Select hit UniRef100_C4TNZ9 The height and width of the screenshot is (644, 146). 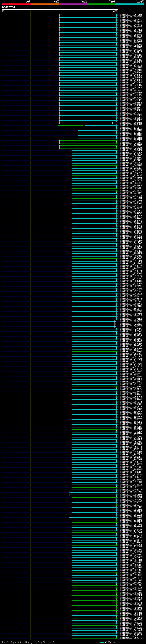pyautogui.click(x=131, y=181)
